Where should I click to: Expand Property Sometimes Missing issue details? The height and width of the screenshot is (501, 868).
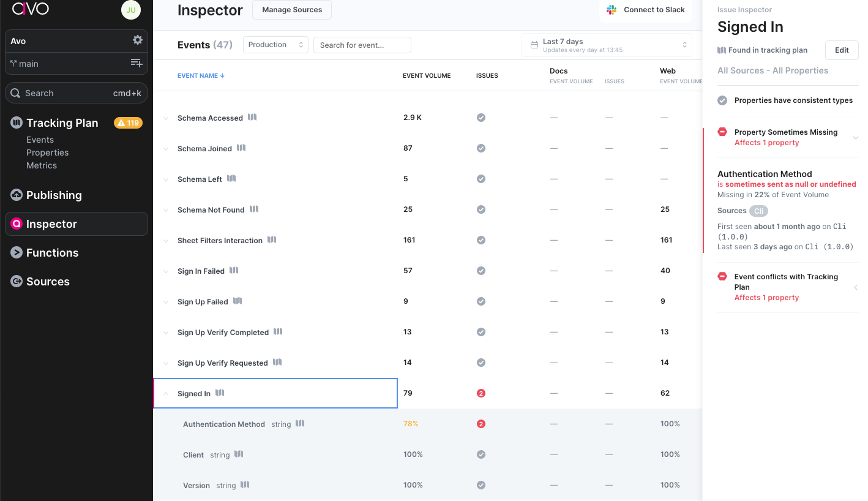(x=855, y=137)
